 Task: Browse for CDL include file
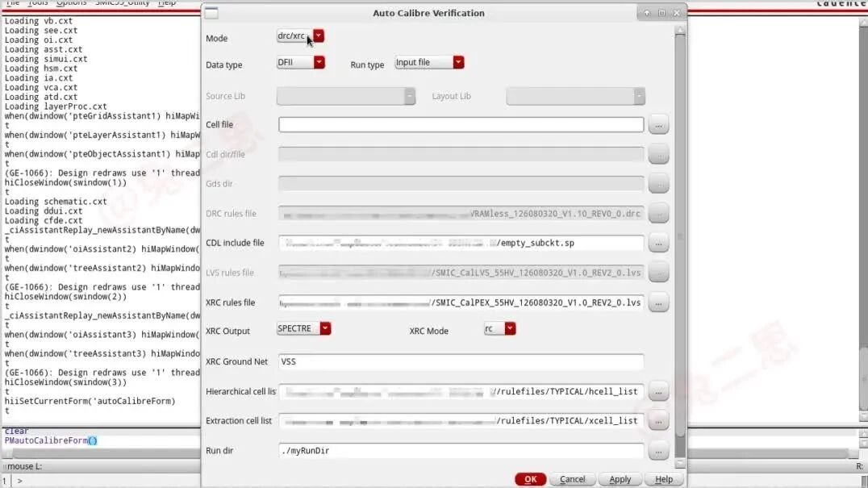[x=658, y=243]
